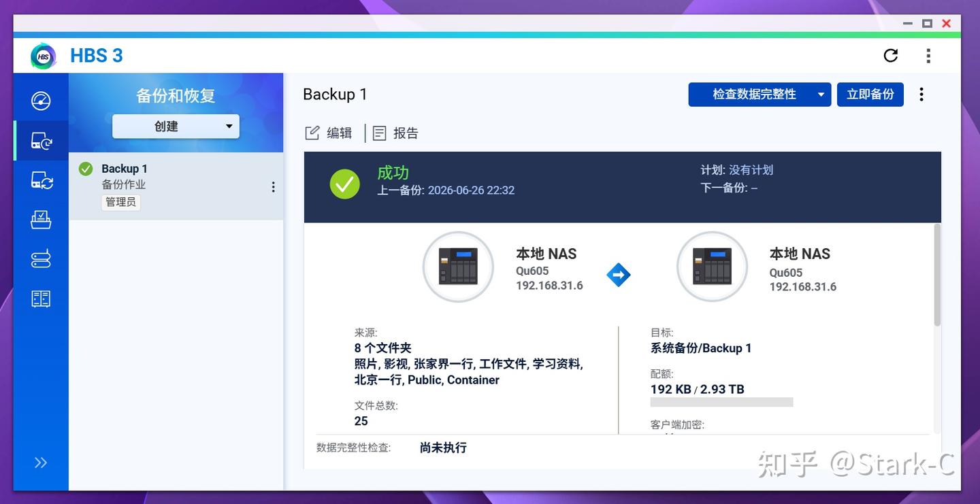Click the quota usage progress bar
980x504 pixels.
[x=722, y=402]
